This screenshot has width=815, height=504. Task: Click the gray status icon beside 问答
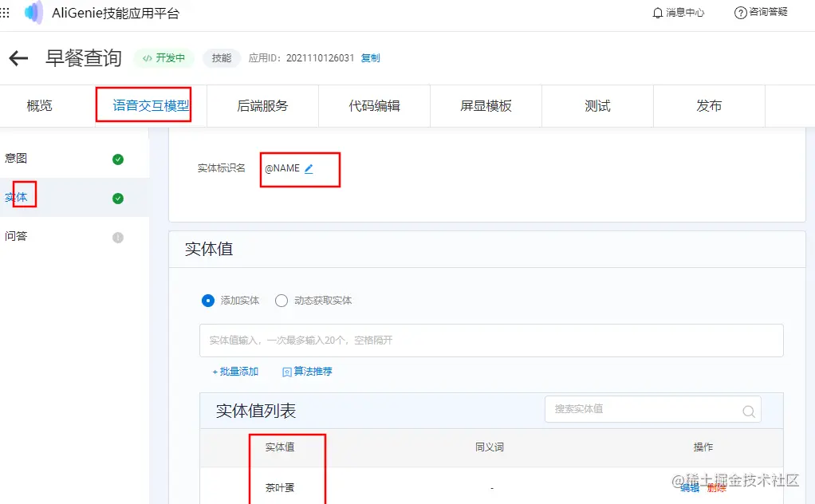click(x=118, y=238)
